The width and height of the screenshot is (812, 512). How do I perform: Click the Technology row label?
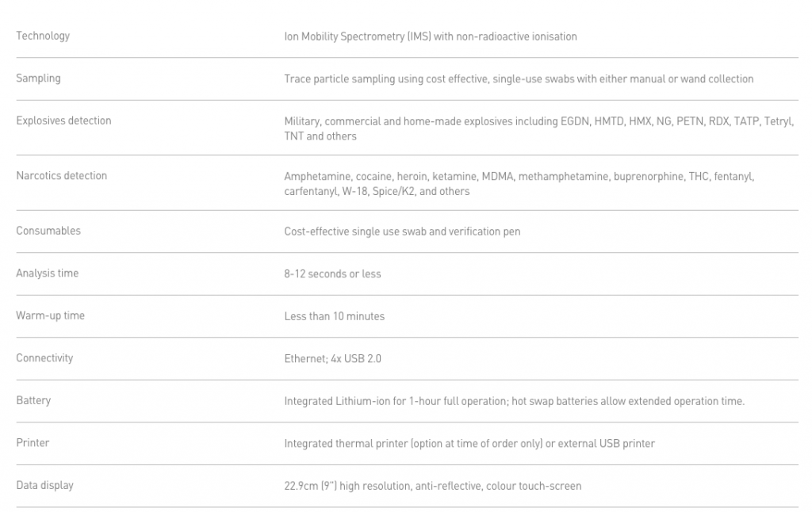43,36
